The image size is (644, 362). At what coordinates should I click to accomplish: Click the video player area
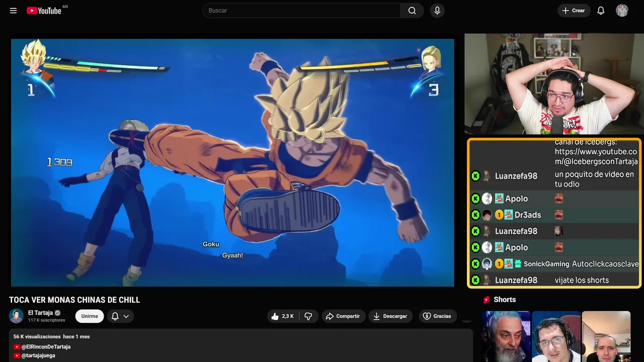pyautogui.click(x=232, y=162)
